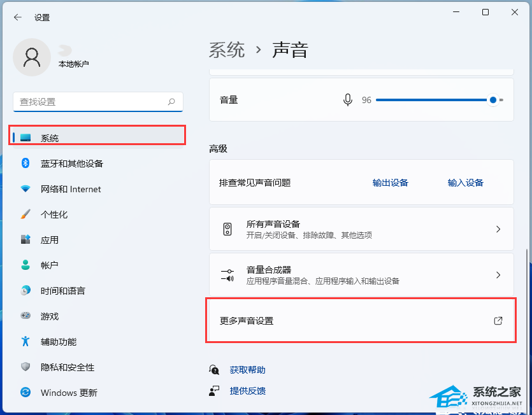The height and width of the screenshot is (415, 532).
Task: Click the 系统 monitor icon in sidebar
Action: tap(25, 137)
